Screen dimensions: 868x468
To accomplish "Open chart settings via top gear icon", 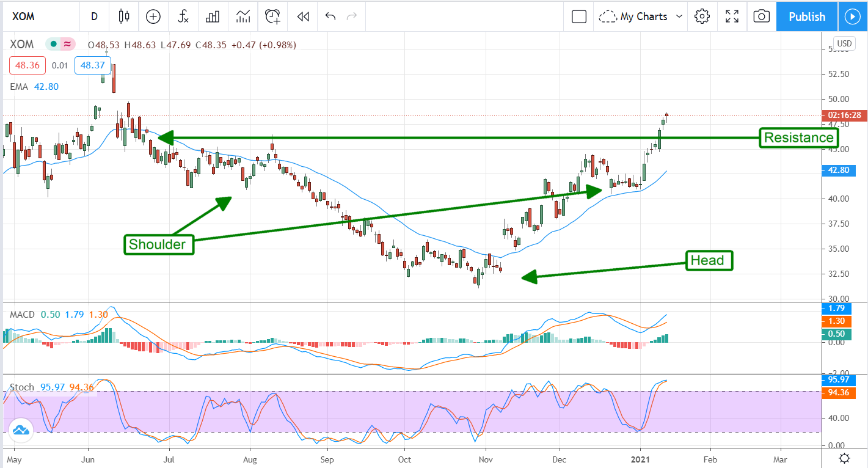I will (702, 16).
